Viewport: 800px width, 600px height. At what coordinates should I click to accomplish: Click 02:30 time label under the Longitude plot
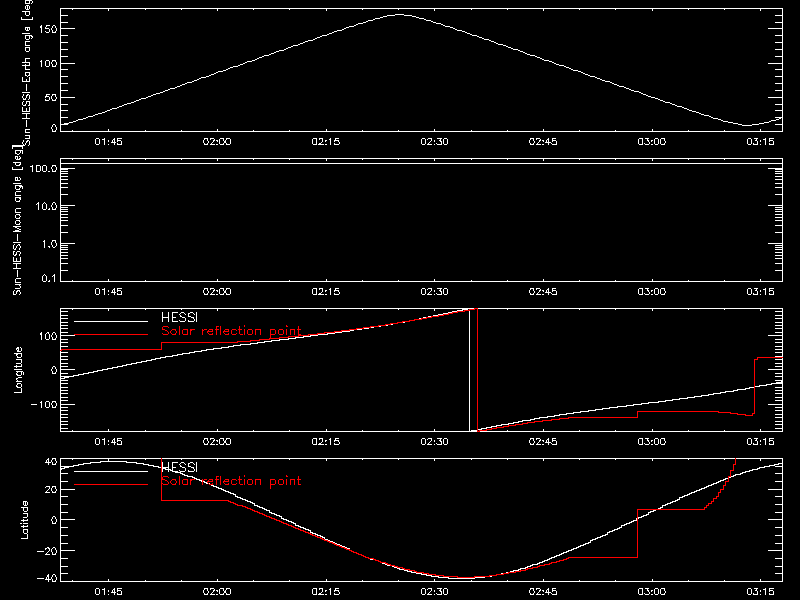434,442
